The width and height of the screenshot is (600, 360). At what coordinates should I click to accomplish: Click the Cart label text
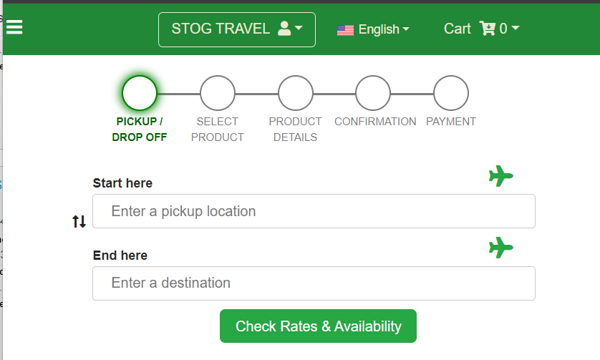click(457, 29)
